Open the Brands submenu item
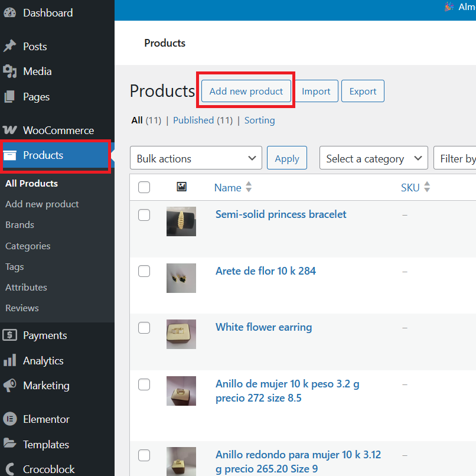Image resolution: width=476 pixels, height=476 pixels. [x=19, y=224]
